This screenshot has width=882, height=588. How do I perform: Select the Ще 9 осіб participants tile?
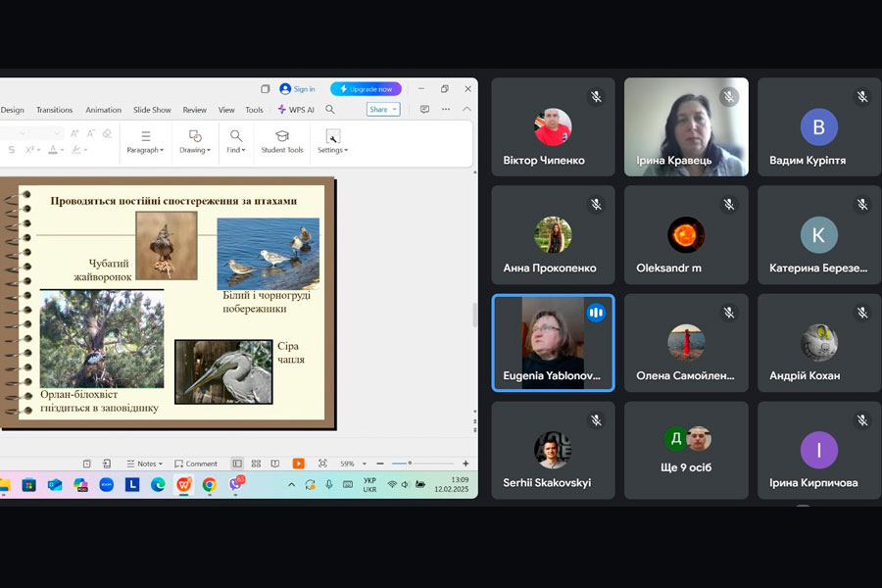click(686, 450)
